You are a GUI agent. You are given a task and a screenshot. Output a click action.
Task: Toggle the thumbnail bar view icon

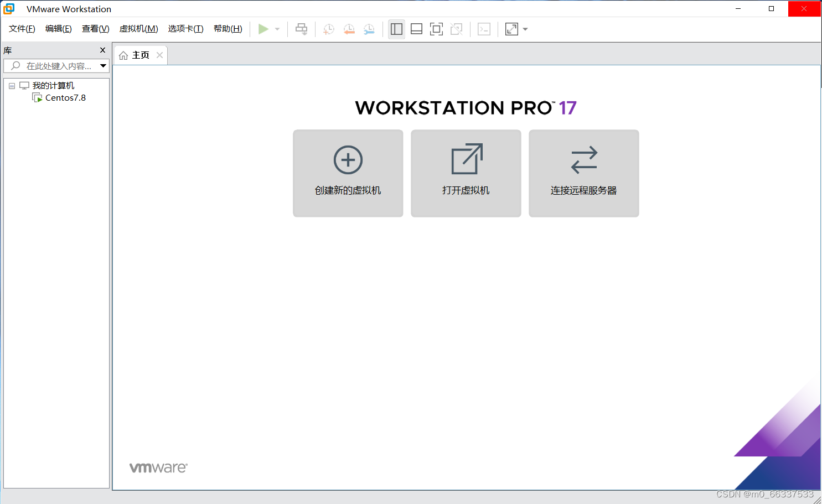pos(417,29)
